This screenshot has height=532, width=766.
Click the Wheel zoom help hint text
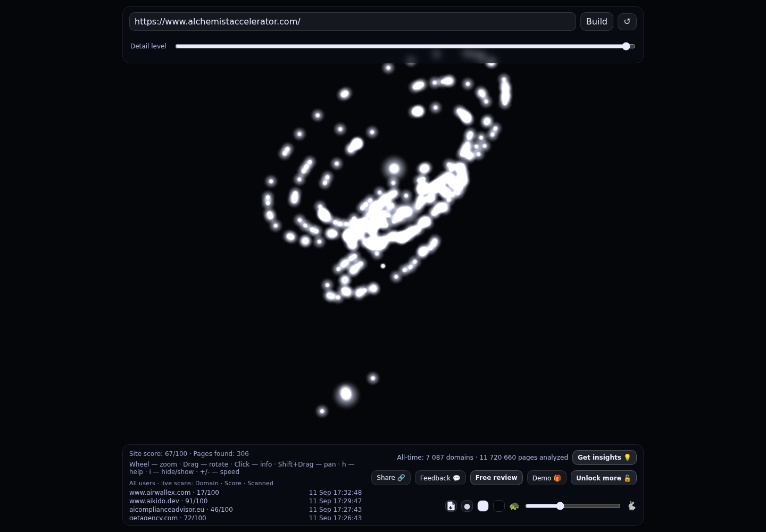242,468
